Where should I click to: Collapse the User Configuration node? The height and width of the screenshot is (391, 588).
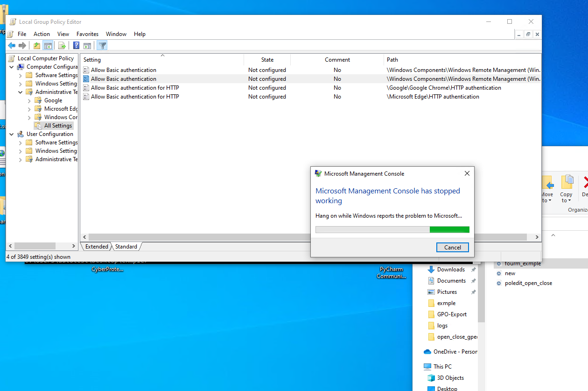(x=12, y=134)
